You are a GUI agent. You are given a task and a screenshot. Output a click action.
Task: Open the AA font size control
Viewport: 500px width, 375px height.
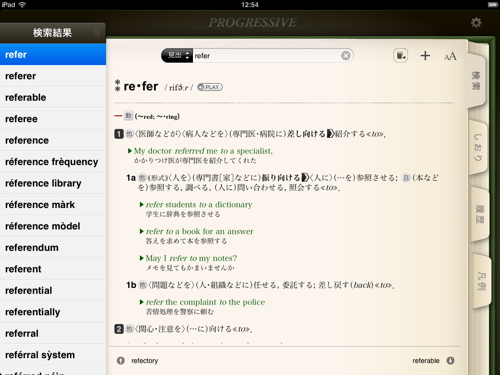(x=450, y=56)
